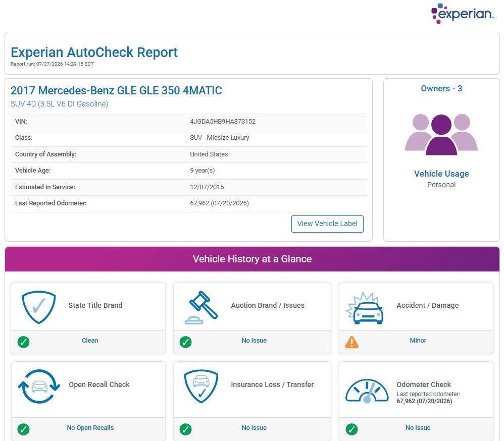This screenshot has height=441, width=504.
Task: Click the Odometer Check label
Action: 424,385
